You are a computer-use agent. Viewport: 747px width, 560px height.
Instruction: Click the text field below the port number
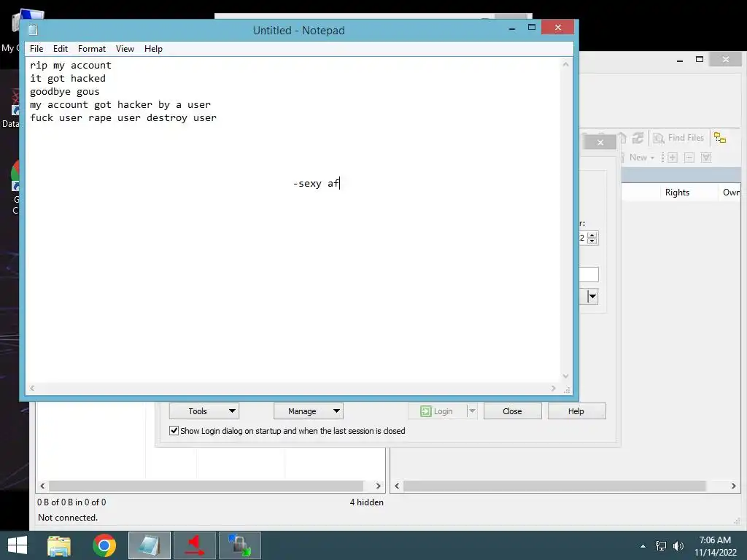pyautogui.click(x=589, y=275)
